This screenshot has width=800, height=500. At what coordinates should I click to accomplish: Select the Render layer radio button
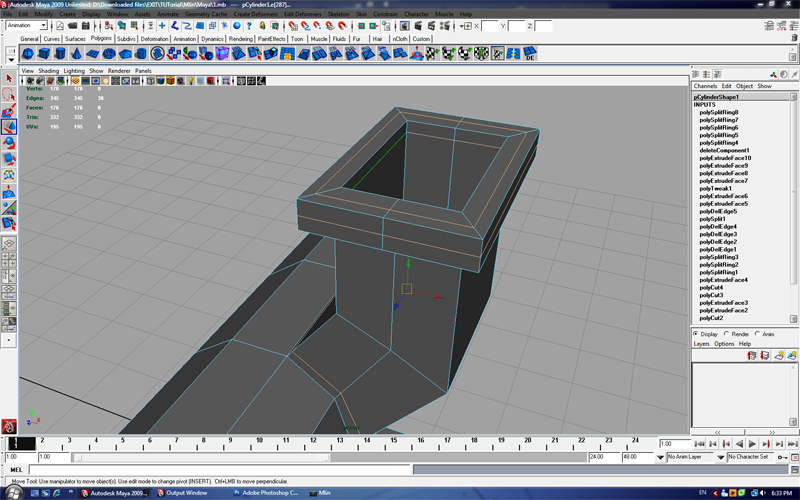728,334
